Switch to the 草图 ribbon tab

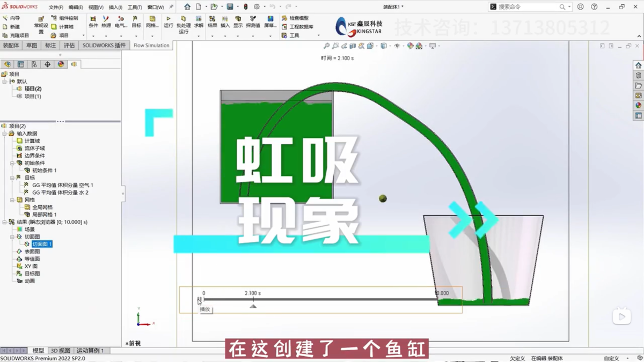[32, 46]
